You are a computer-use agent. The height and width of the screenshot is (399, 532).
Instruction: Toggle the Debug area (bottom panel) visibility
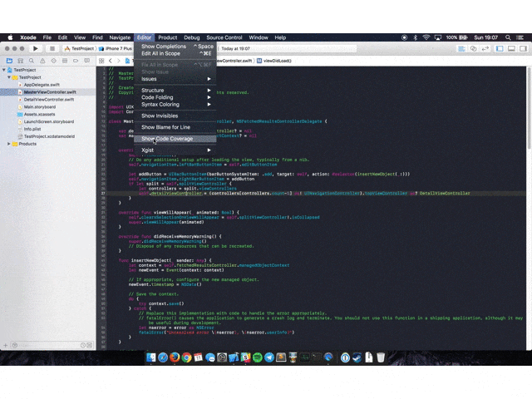[511, 48]
